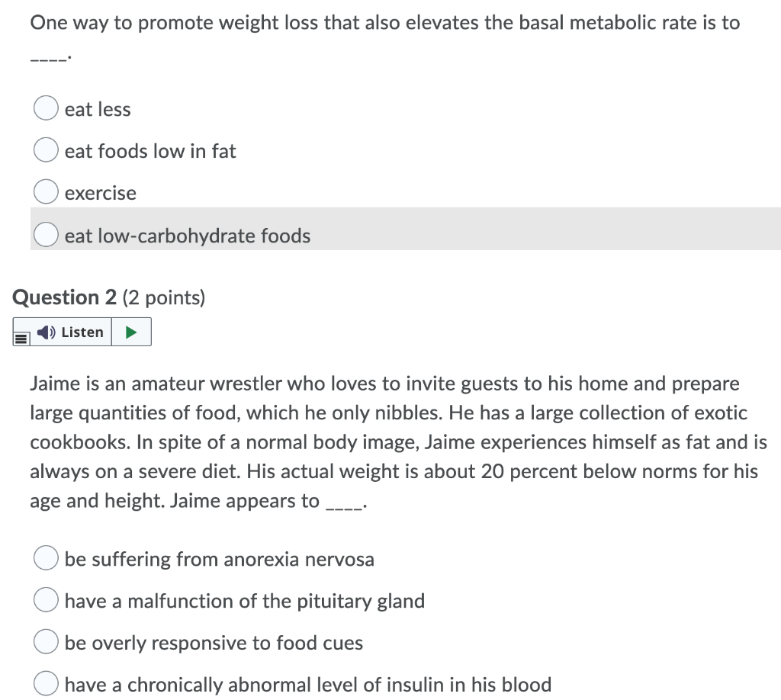The height and width of the screenshot is (700, 781).
Task: Select the "eat less" answer option
Action: pyautogui.click(x=46, y=108)
